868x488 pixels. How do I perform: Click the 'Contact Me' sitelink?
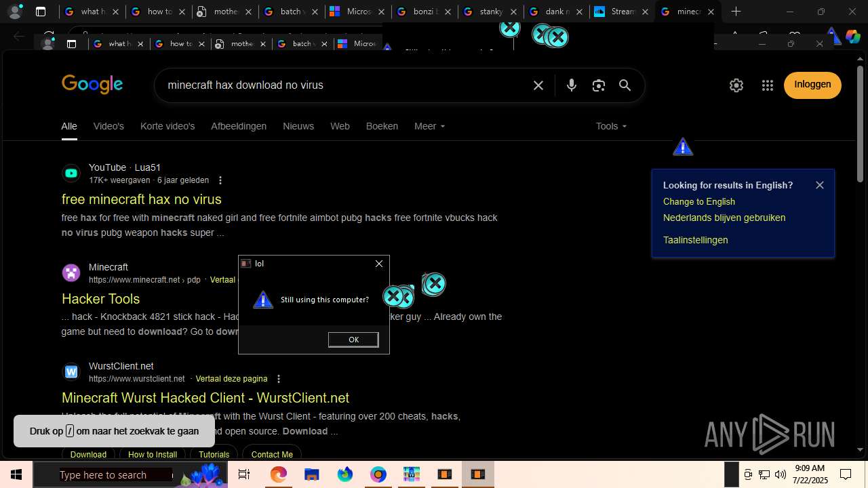coord(272,454)
